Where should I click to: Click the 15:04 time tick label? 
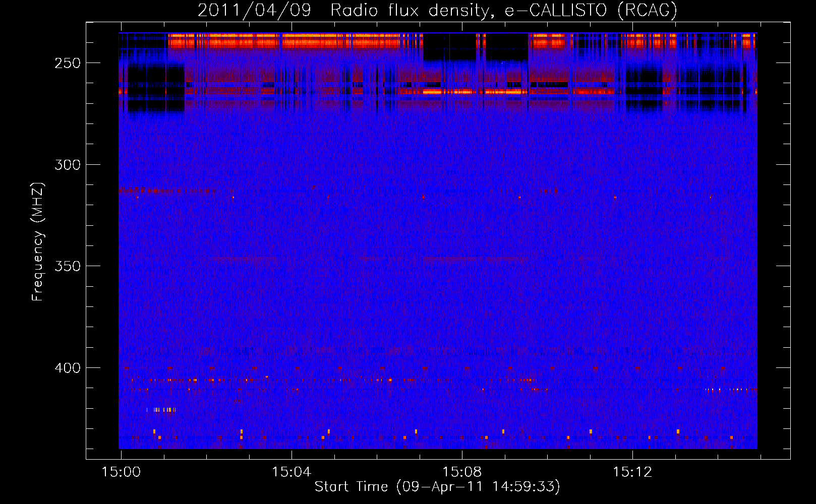click(x=292, y=472)
